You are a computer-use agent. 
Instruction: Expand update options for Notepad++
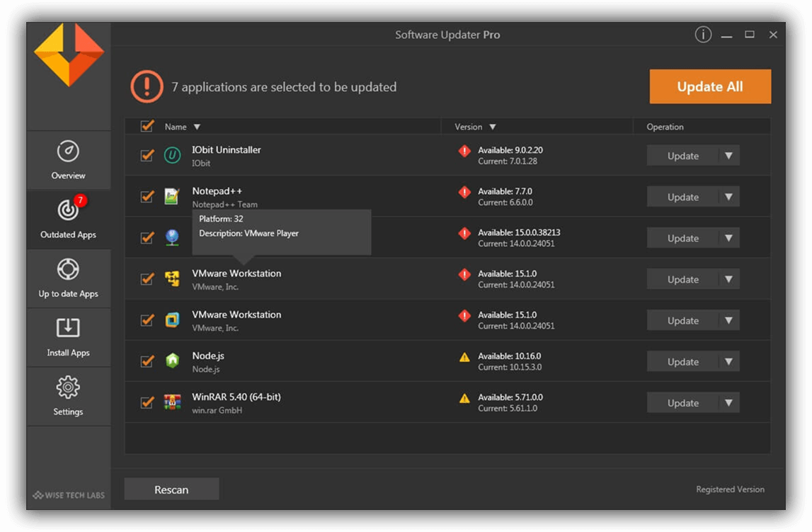tap(728, 197)
